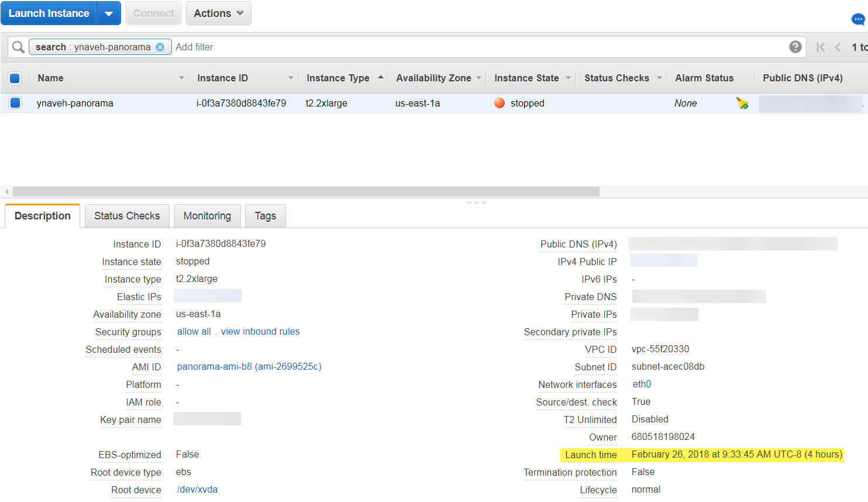Open the Name column filter dropdown
This screenshot has width=868, height=502.
(x=181, y=78)
